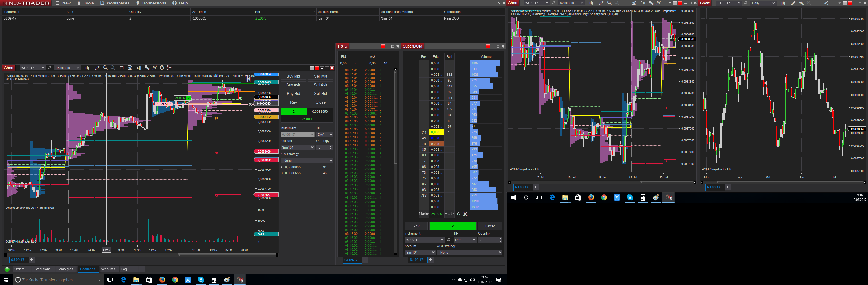The height and width of the screenshot is (285, 868).
Task: Click Close position button in SuperDOM
Action: 490,226
